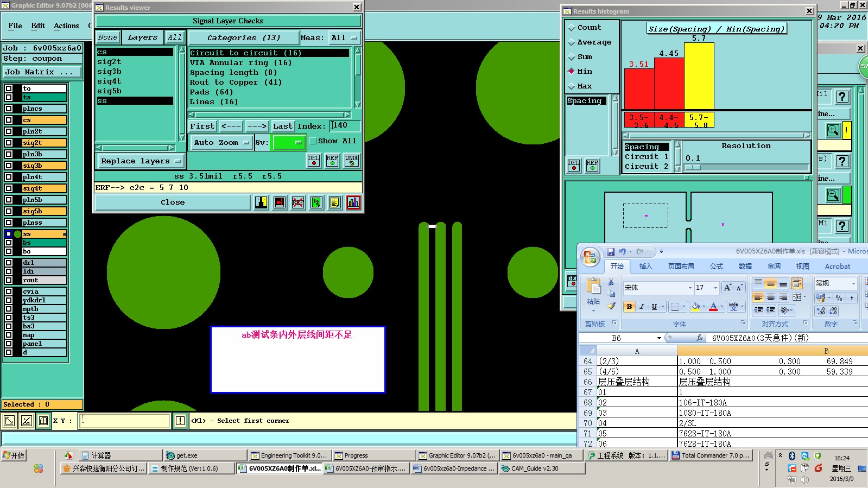Open the File menu in Graphic Editor

[15, 26]
